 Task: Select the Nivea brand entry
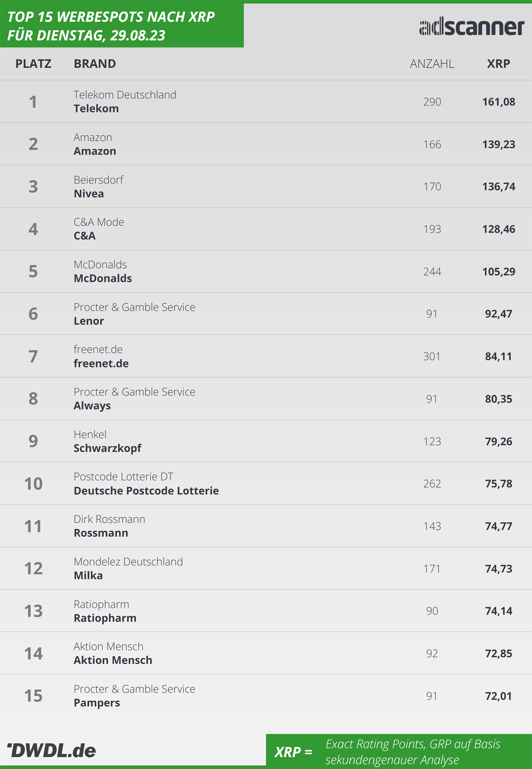click(x=89, y=194)
